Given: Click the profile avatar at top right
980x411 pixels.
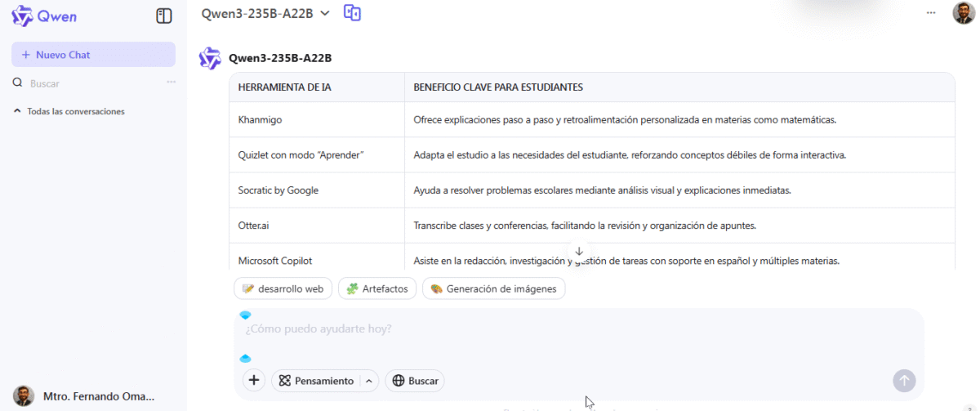Looking at the screenshot, I should pyautogui.click(x=964, y=13).
